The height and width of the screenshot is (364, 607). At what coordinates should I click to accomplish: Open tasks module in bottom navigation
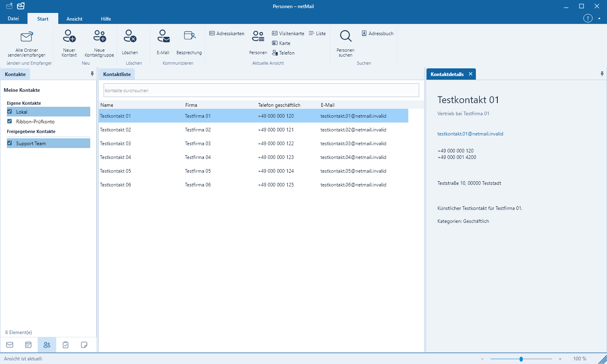66,345
